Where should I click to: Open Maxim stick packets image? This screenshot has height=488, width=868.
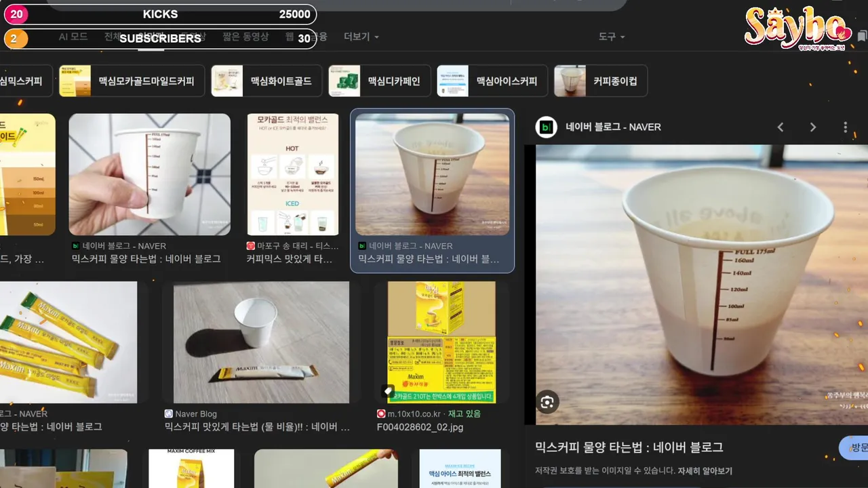coord(68,342)
